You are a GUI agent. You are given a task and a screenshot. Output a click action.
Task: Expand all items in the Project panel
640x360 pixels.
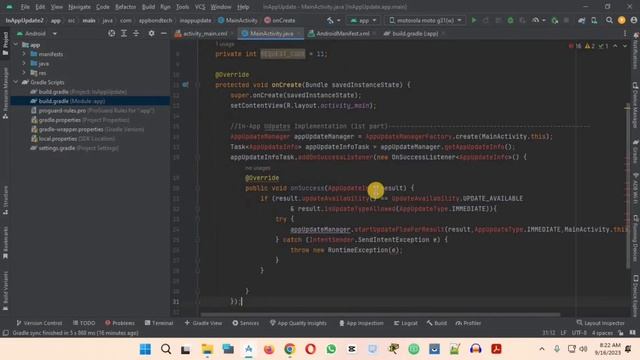pyautogui.click(x=124, y=33)
